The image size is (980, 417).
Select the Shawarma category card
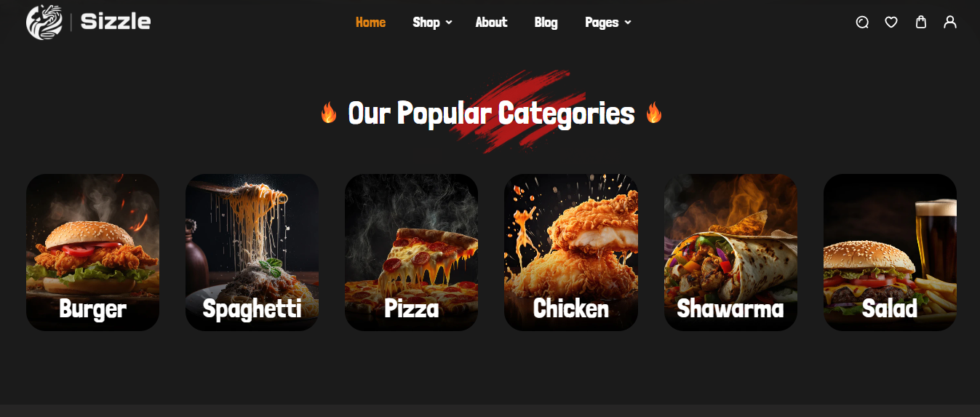pyautogui.click(x=730, y=253)
